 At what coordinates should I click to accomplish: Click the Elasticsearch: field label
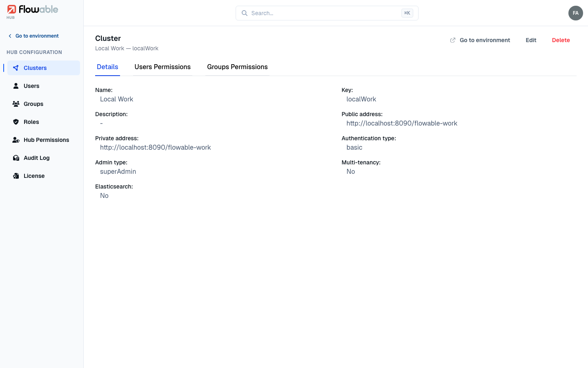tap(114, 186)
